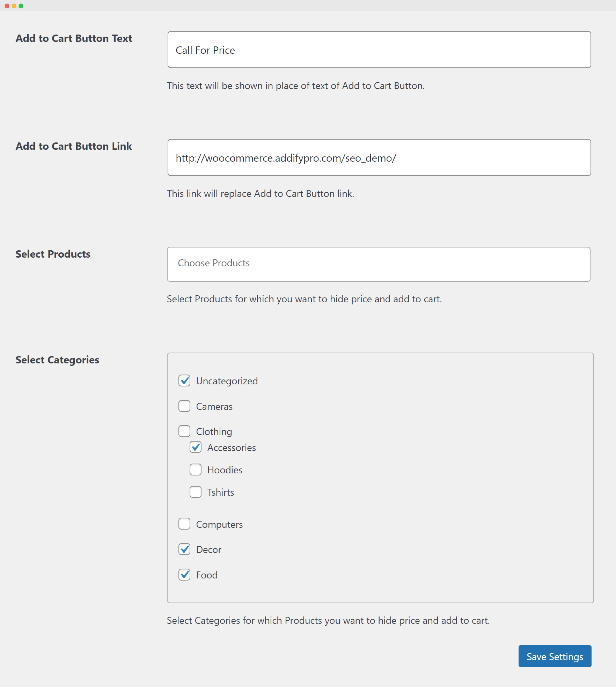Tick the Hoodies subcategory checkbox

[x=196, y=470]
